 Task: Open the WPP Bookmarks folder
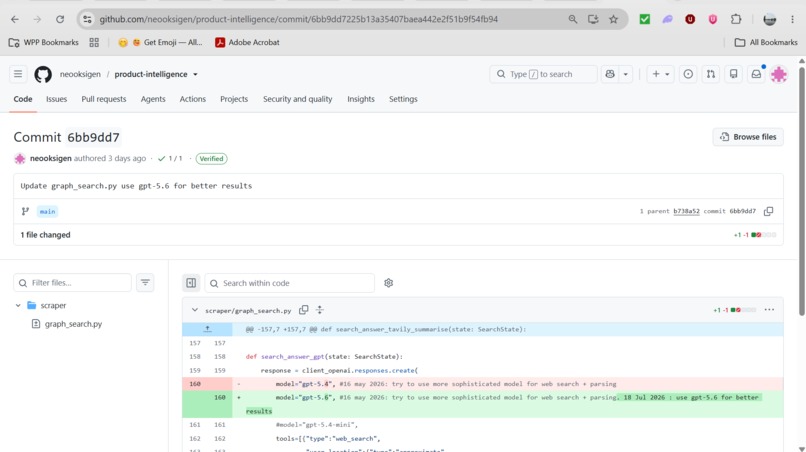coord(44,43)
